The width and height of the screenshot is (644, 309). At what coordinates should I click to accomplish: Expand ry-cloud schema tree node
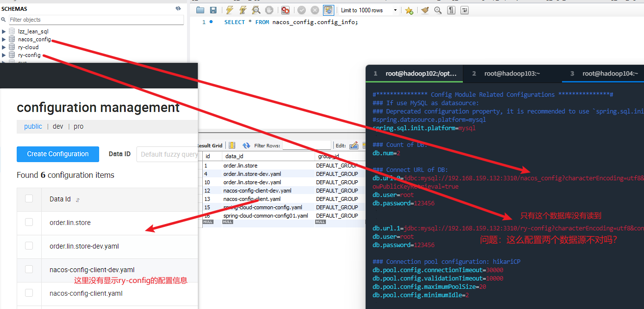pyautogui.click(x=4, y=47)
